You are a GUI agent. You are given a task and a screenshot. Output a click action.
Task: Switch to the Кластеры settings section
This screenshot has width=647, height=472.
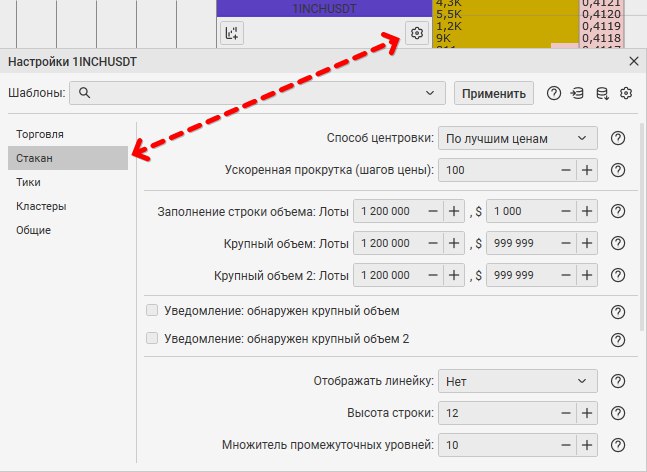[x=41, y=206]
